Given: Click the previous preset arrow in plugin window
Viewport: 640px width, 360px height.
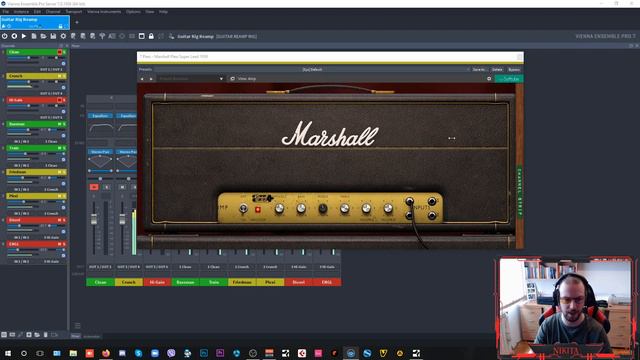Looking at the screenshot, I should 142,79.
